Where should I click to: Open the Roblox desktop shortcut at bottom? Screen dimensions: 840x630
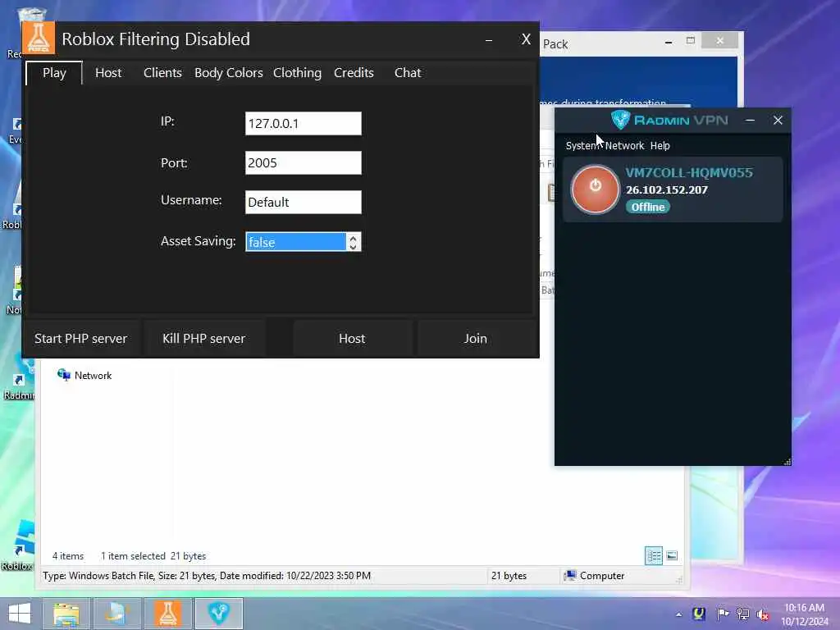click(x=18, y=546)
